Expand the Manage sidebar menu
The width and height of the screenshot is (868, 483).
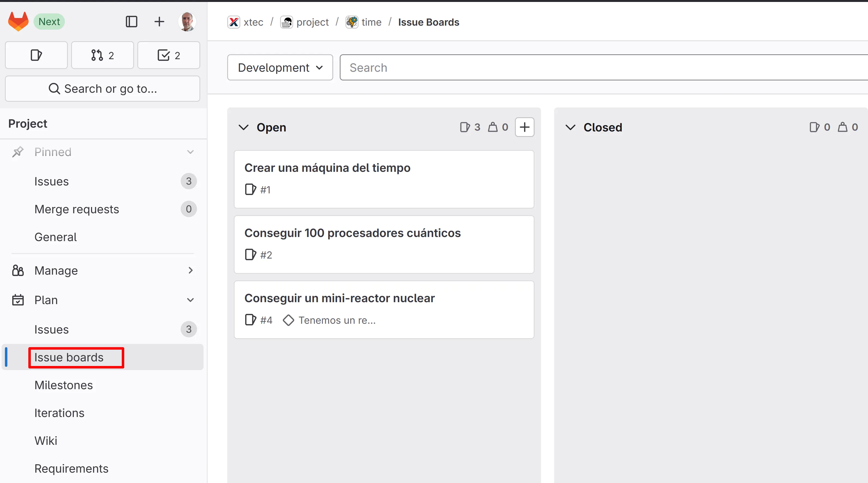click(x=190, y=270)
